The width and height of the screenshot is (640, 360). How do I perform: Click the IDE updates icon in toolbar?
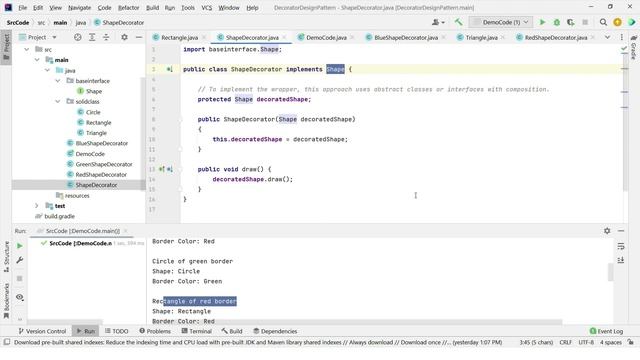point(617,22)
